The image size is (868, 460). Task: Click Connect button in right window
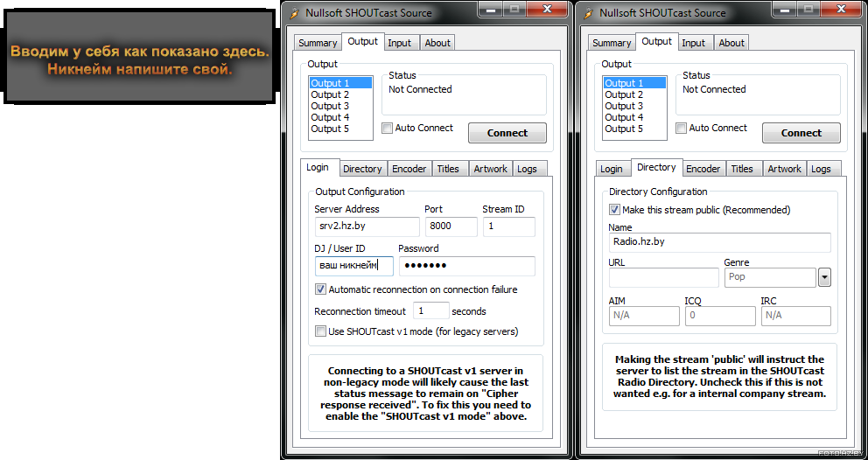click(801, 133)
